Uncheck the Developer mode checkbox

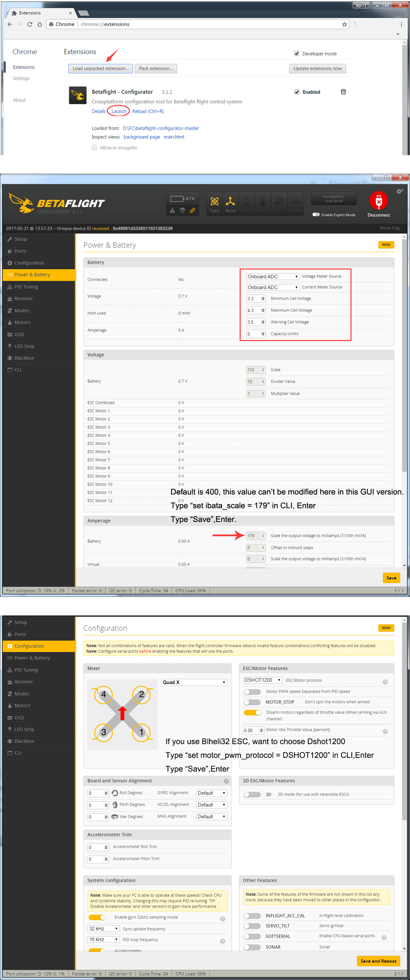(297, 54)
